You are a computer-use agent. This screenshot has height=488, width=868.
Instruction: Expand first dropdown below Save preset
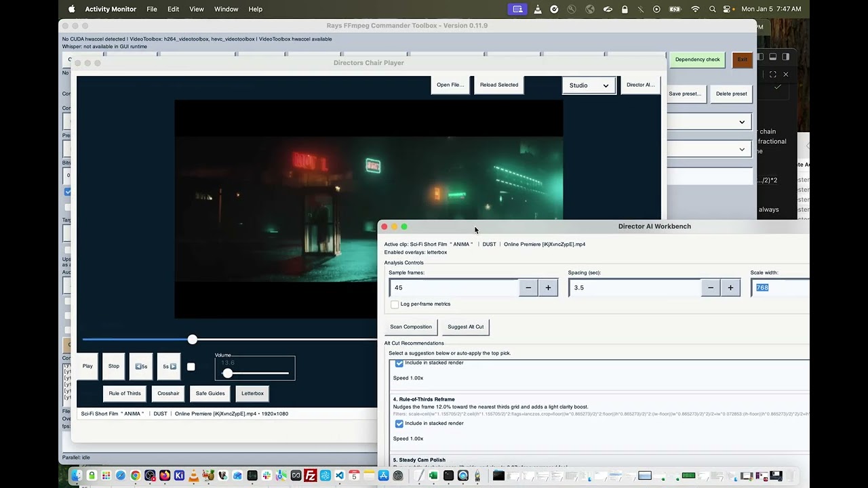click(x=741, y=122)
